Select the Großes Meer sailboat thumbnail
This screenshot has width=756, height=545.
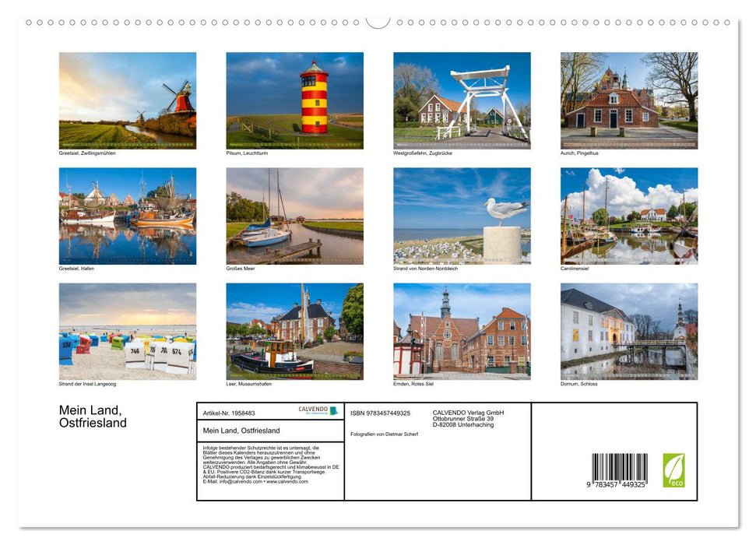(294, 216)
